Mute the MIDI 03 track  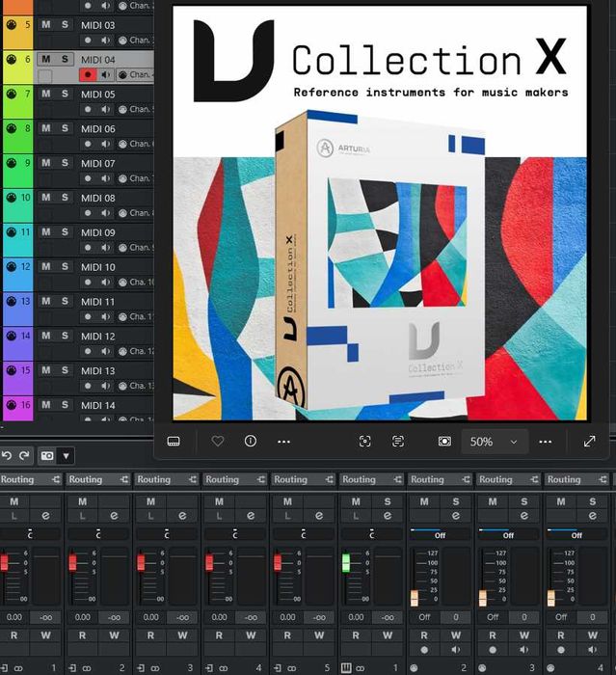pyautogui.click(x=46, y=24)
